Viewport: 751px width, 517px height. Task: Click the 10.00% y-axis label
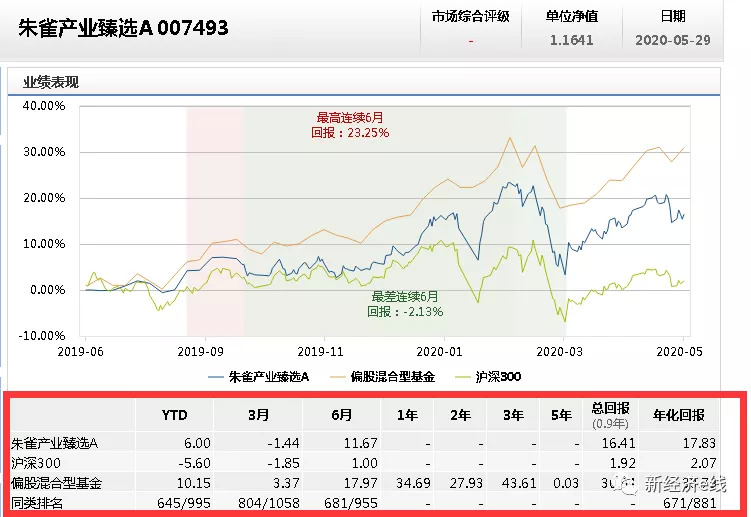[44, 244]
